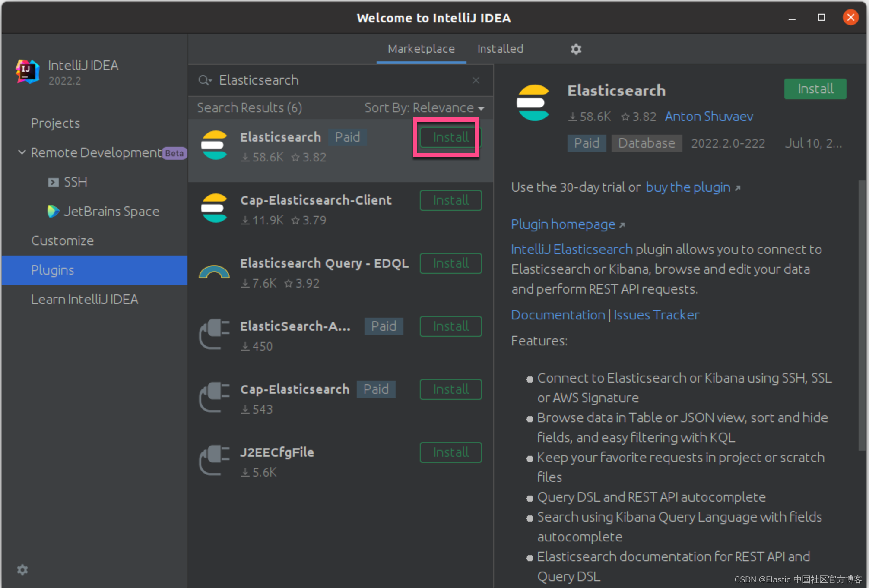Clear the search field with X icon
Screen dimensions: 869x588
pyautogui.click(x=476, y=80)
